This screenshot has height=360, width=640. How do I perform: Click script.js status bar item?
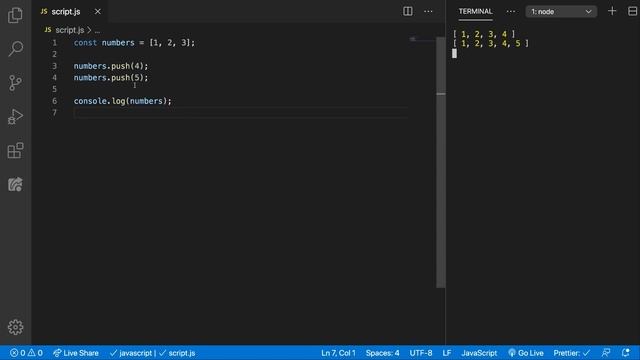tap(177, 353)
